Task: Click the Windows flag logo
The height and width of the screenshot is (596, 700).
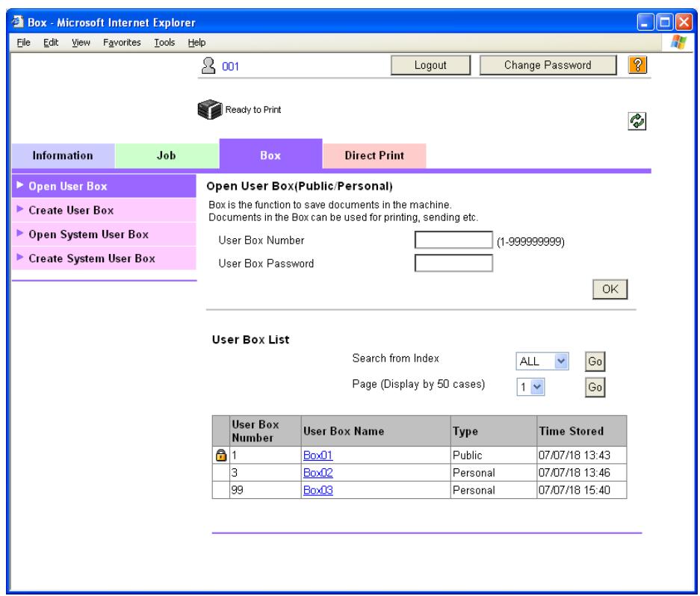Action: click(x=678, y=43)
